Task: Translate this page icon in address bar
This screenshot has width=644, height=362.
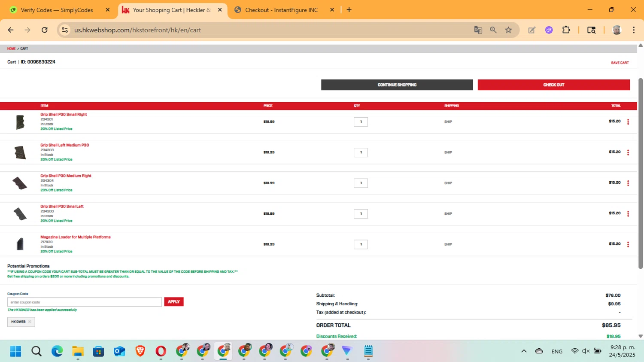Action: pyautogui.click(x=478, y=30)
